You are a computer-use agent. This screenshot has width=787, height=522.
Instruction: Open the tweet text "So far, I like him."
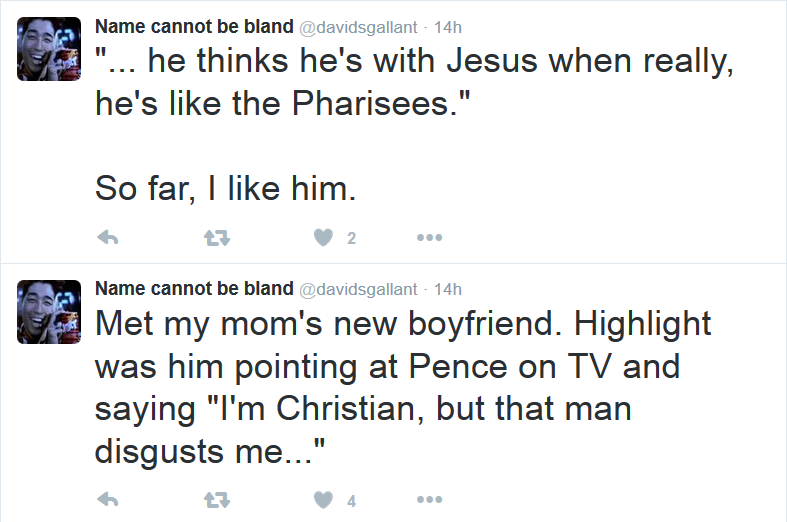(225, 188)
